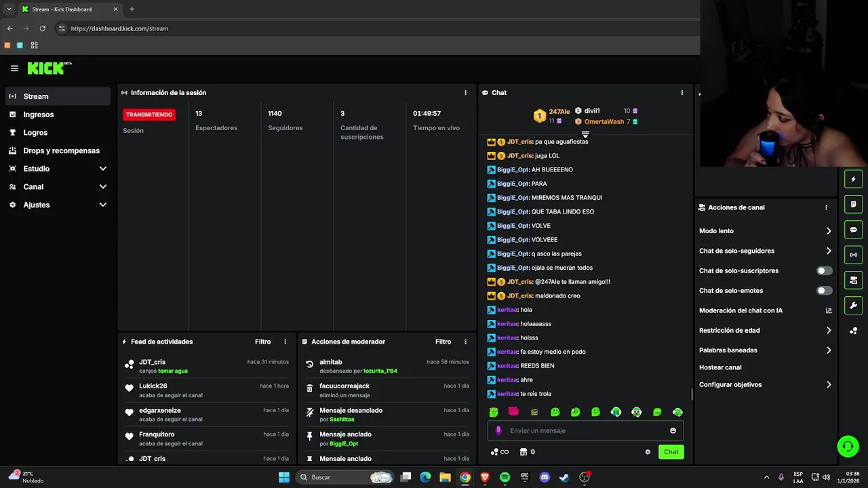This screenshot has width=868, height=488.
Task: Send message with green Chat button
Action: tap(671, 452)
